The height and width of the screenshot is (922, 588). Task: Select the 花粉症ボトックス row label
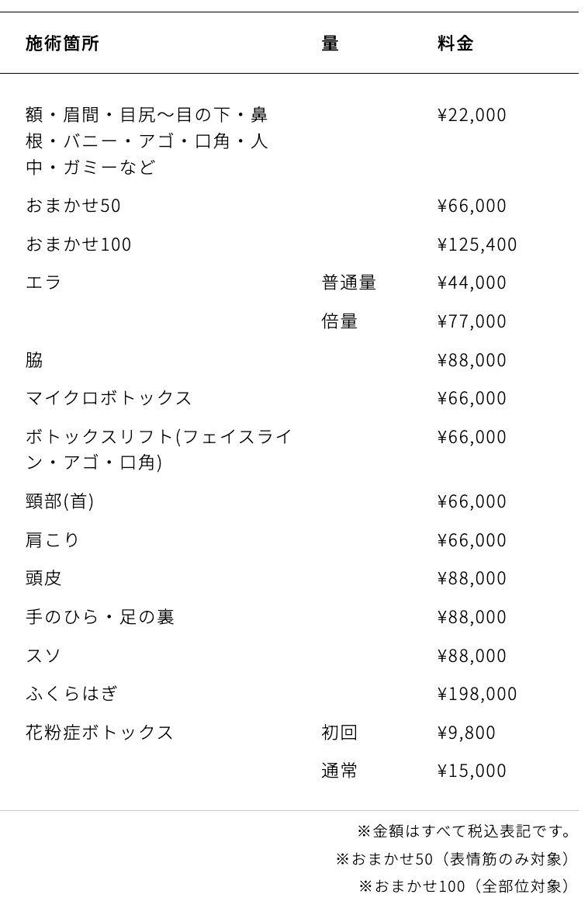pyautogui.click(x=99, y=733)
